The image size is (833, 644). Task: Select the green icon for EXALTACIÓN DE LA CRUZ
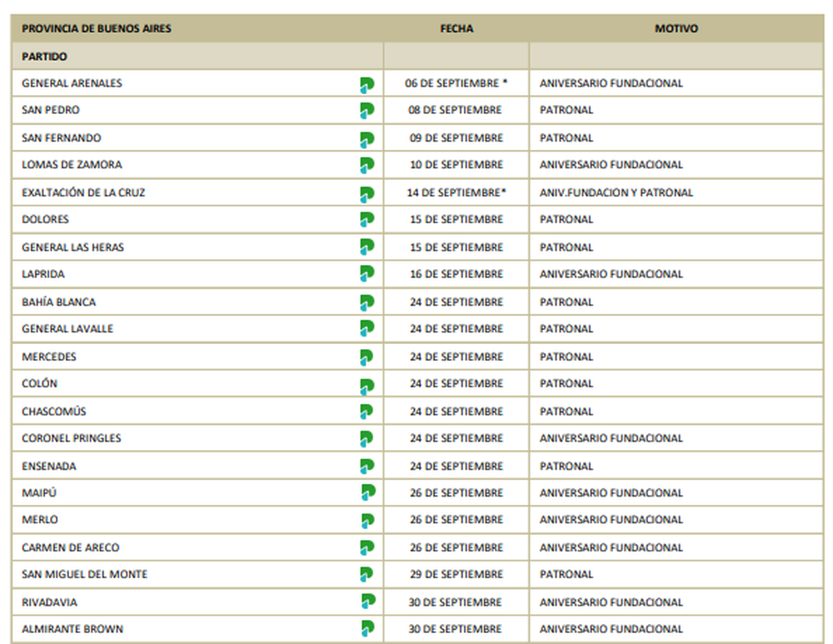click(367, 193)
